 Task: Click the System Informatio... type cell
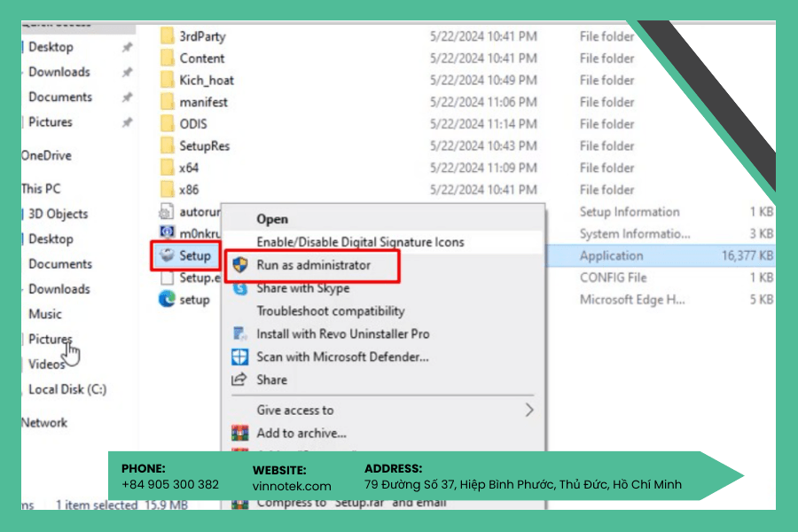(x=635, y=234)
